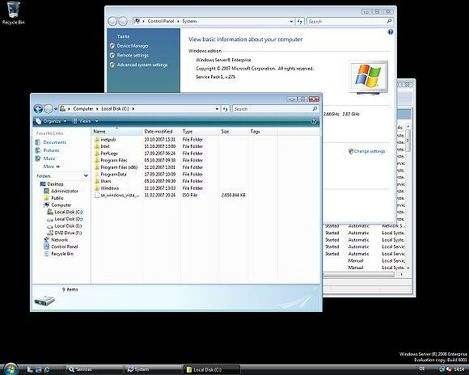
Task: Sort by the Name column header
Action: click(117, 132)
